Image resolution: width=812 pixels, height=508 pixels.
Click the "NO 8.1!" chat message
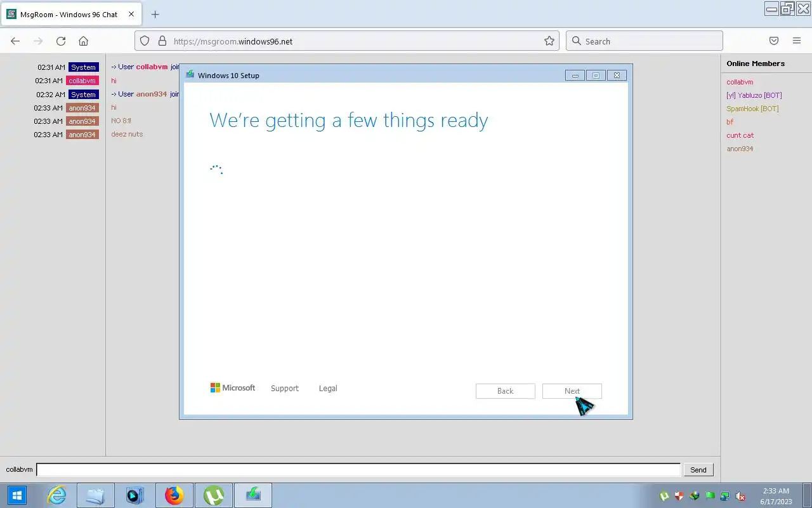tap(121, 121)
